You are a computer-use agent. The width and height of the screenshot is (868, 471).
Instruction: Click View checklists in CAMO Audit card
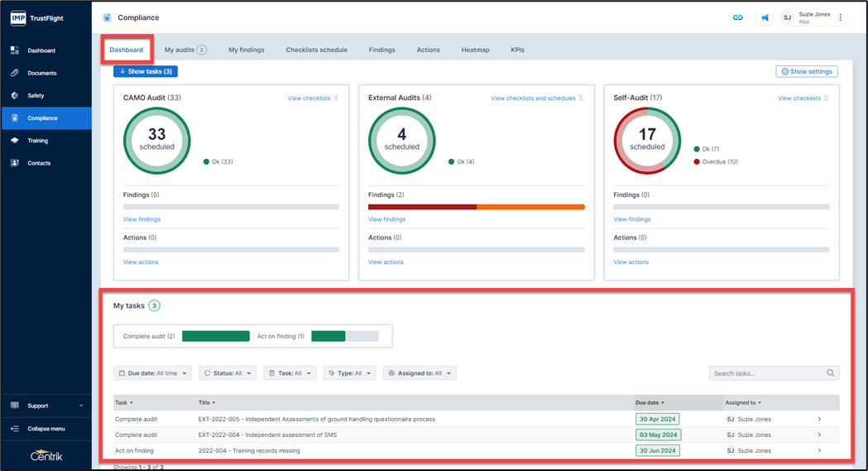309,98
